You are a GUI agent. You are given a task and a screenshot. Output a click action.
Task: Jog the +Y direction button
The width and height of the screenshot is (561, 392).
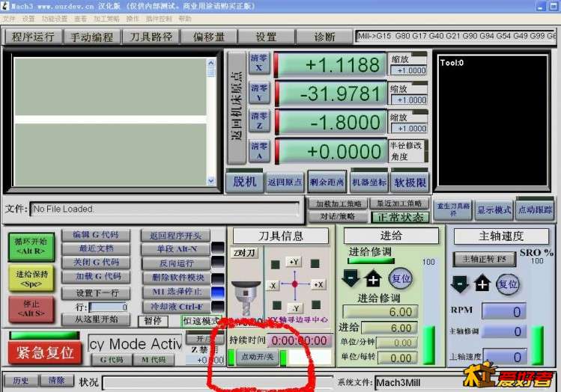pyautogui.click(x=294, y=262)
